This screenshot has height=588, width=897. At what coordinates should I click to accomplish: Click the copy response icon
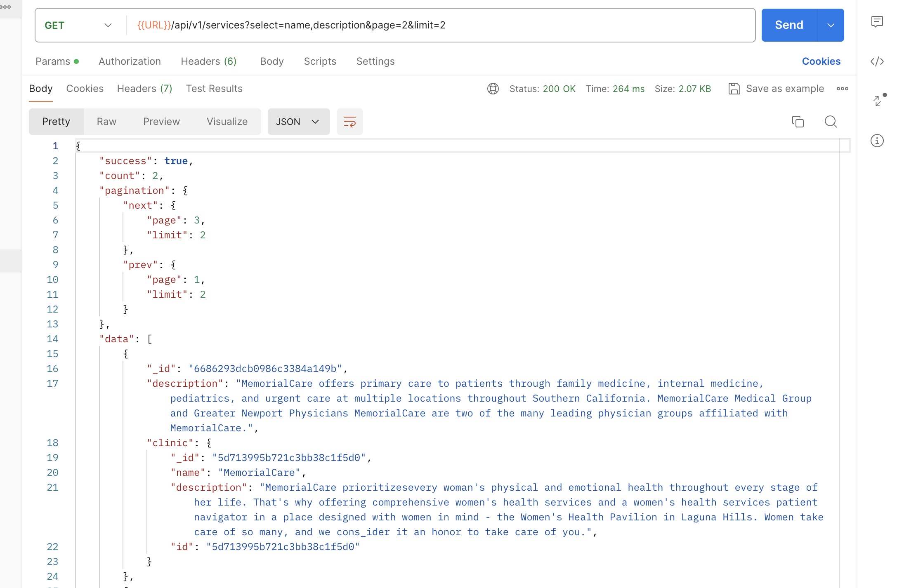click(x=798, y=121)
